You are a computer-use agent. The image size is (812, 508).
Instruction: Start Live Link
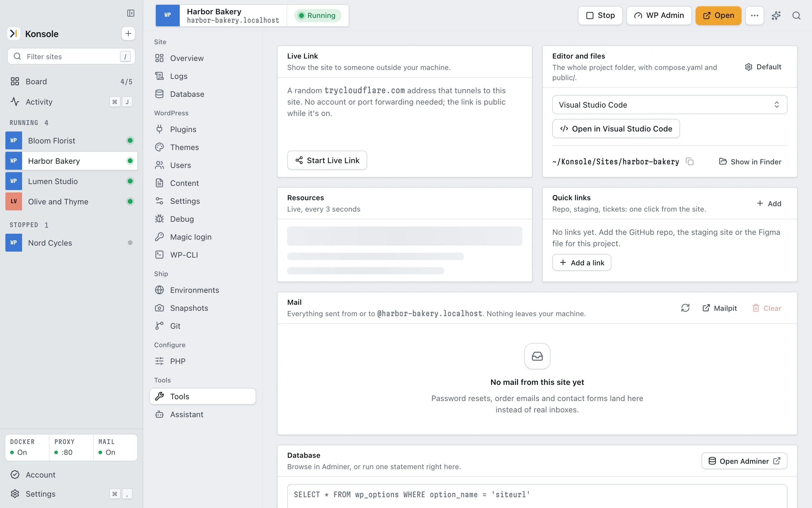(x=327, y=160)
